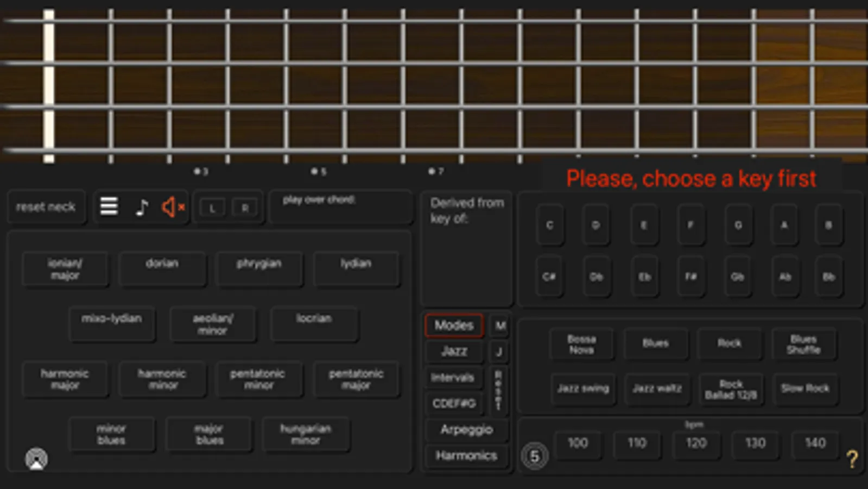The image size is (868, 489).
Task: Choose key E
Action: [x=644, y=225]
